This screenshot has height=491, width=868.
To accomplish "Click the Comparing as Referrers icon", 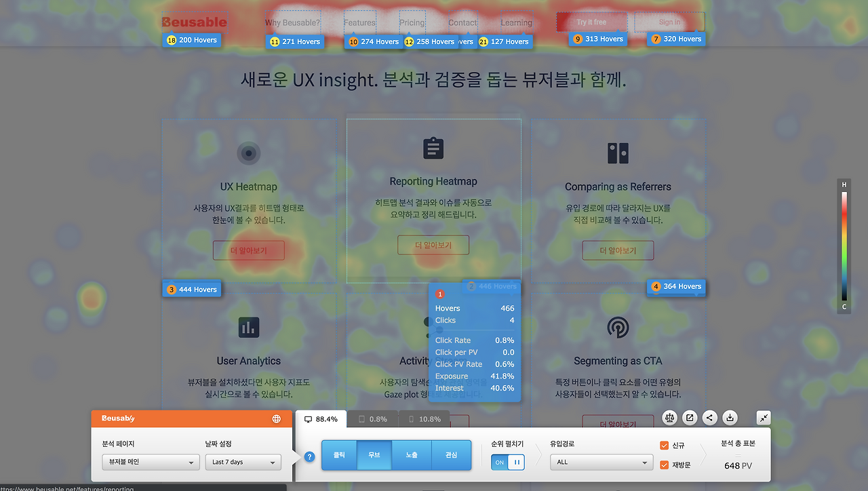I will [618, 153].
